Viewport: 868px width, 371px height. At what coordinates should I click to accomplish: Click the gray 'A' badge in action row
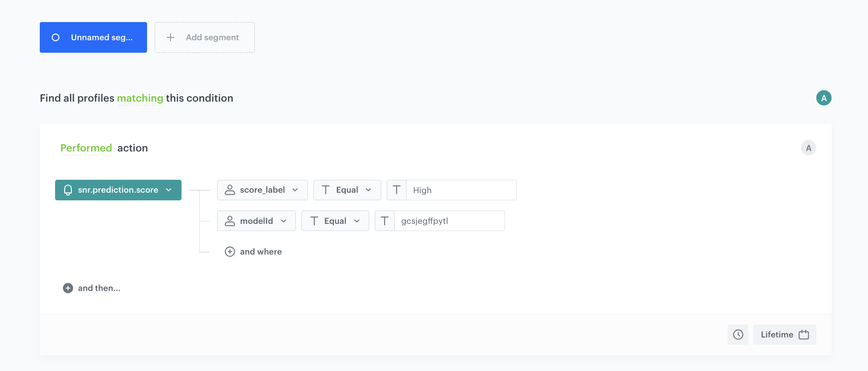(x=808, y=148)
